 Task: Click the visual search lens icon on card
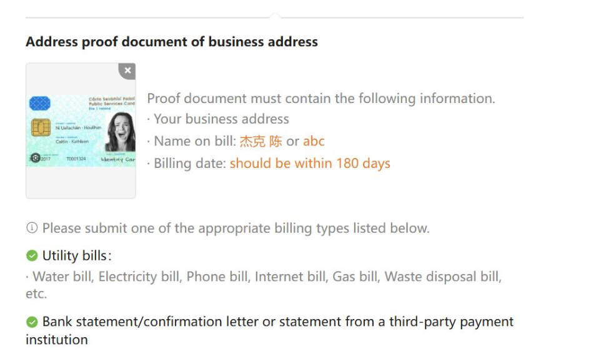(x=36, y=158)
